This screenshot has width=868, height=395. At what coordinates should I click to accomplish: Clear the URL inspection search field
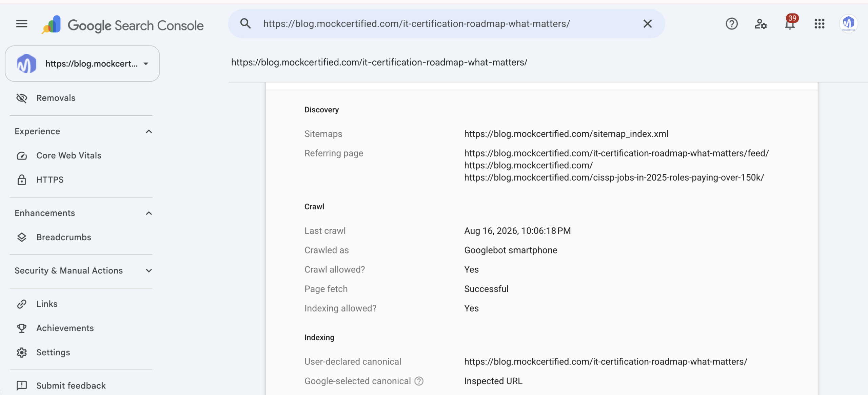click(x=647, y=24)
